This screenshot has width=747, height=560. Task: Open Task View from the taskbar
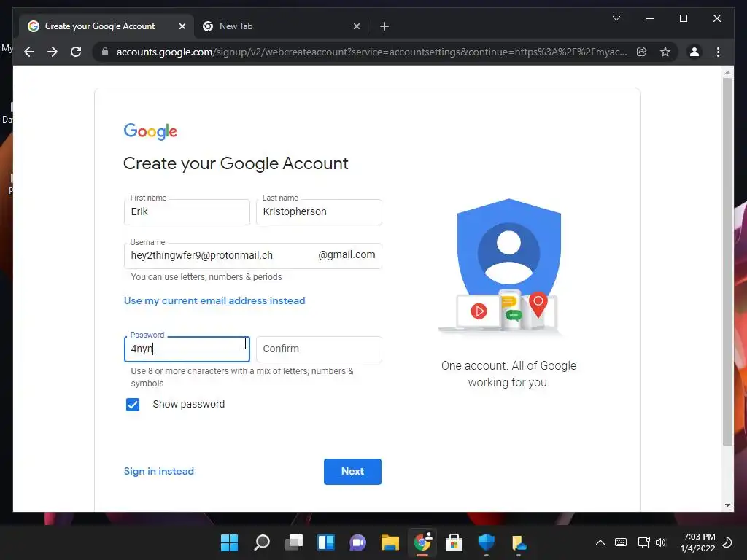pos(294,542)
